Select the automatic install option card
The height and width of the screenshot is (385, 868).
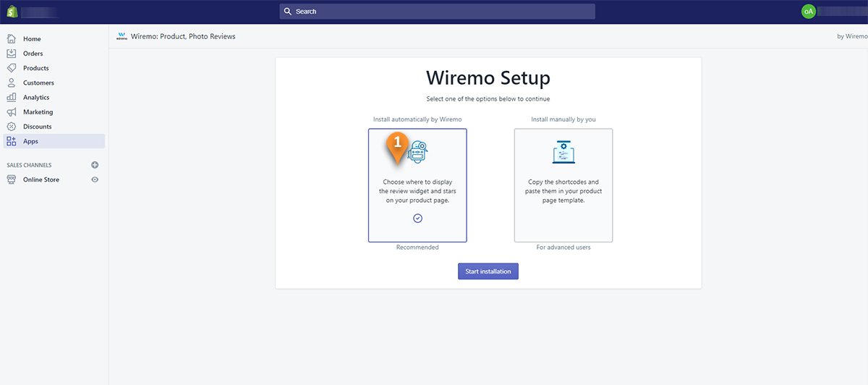[417, 185]
